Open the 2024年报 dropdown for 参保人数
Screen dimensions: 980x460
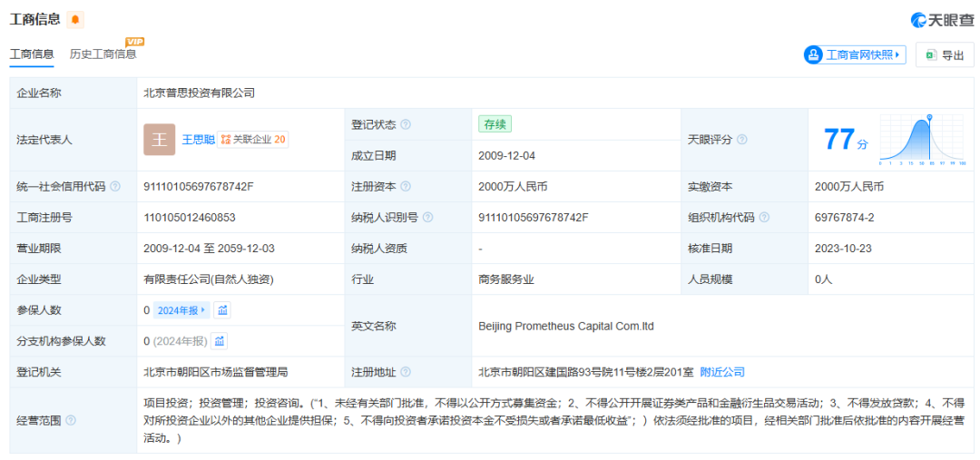tap(181, 310)
